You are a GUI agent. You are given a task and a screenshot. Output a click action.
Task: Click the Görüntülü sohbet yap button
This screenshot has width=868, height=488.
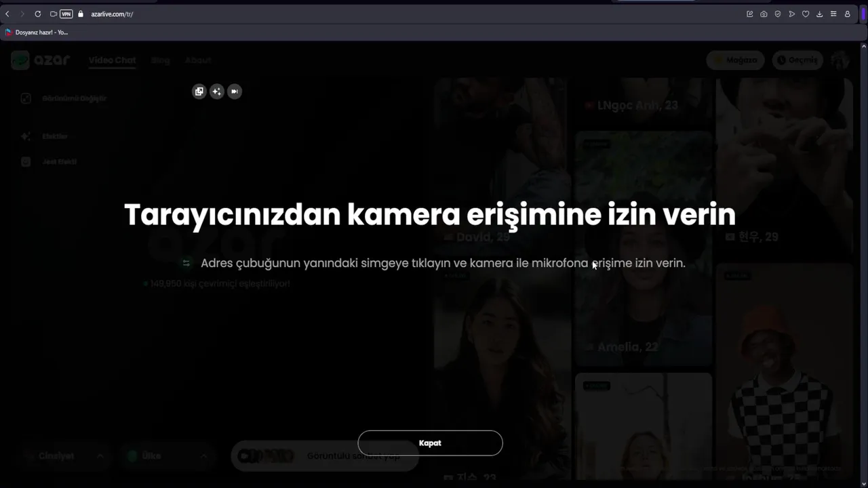(325, 456)
